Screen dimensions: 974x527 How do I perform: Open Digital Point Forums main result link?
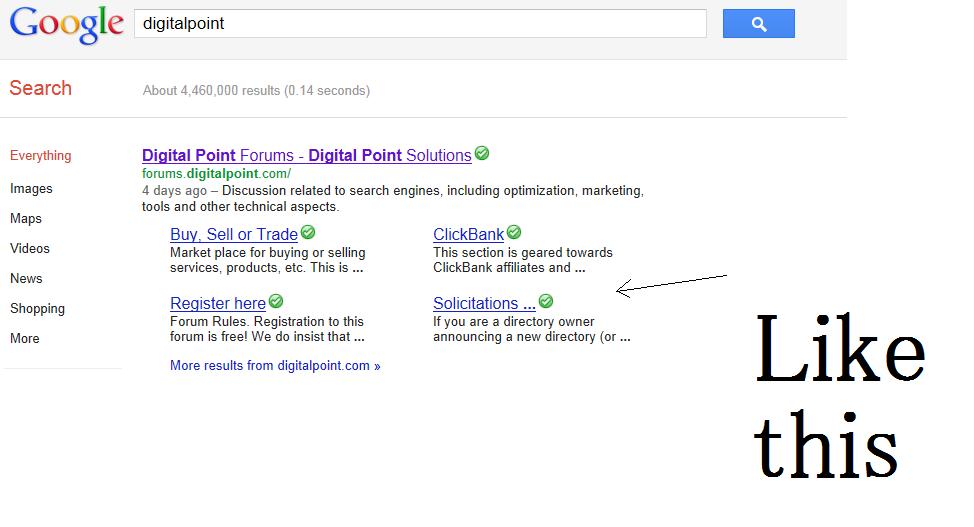pos(306,155)
